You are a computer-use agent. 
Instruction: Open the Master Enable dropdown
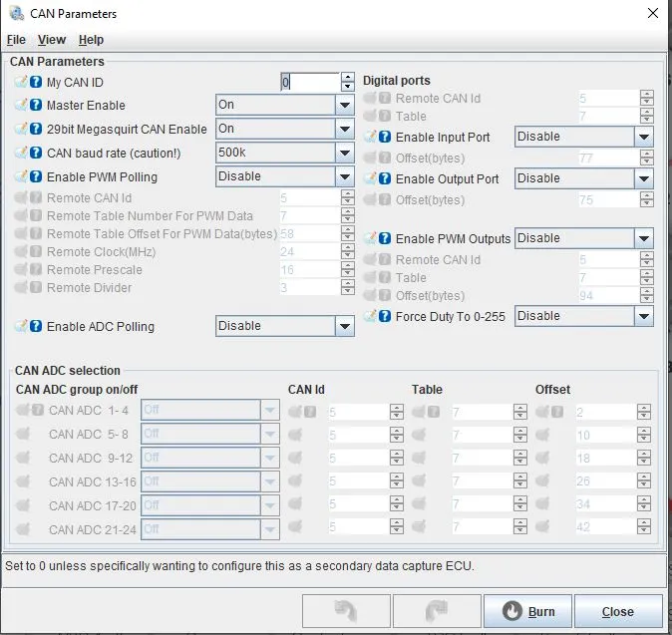285,105
